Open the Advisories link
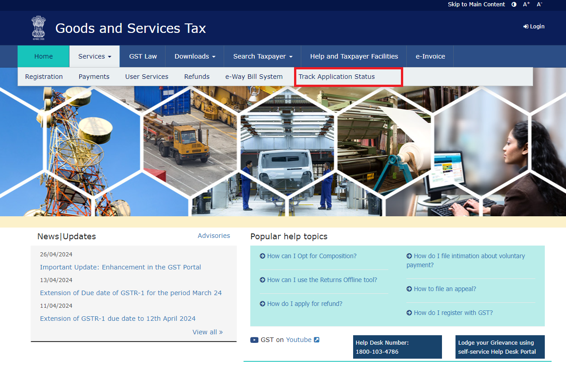Screen dimensions: 566x392 214,235
